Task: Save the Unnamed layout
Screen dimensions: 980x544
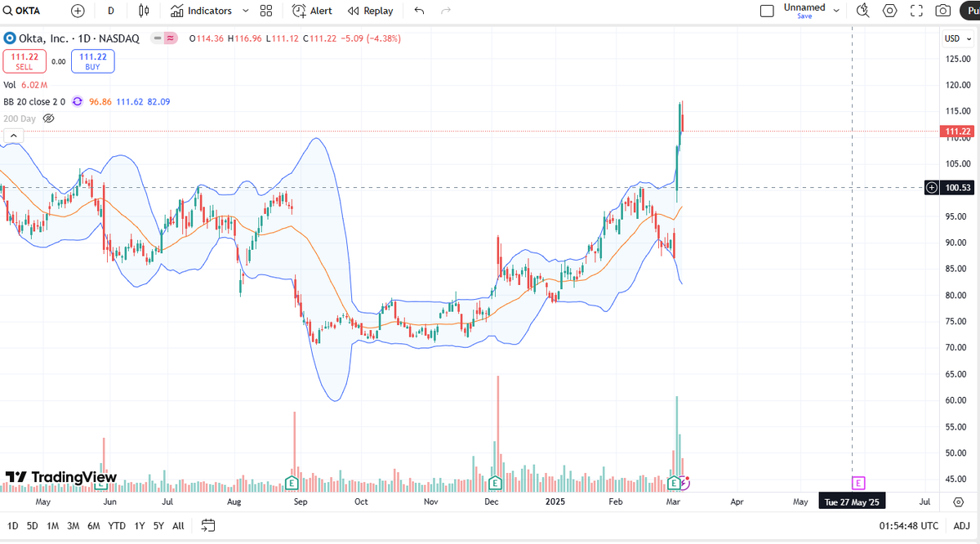Action: 804,16
